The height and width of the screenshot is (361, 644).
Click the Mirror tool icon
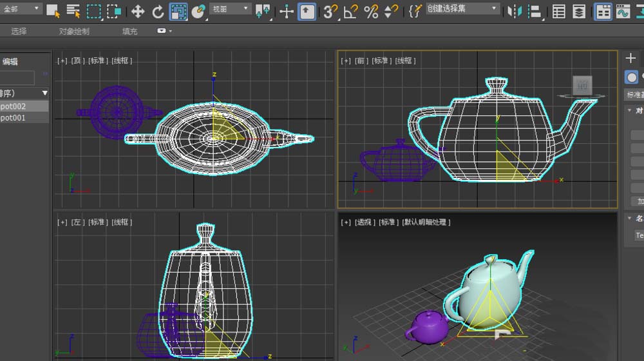coord(514,11)
